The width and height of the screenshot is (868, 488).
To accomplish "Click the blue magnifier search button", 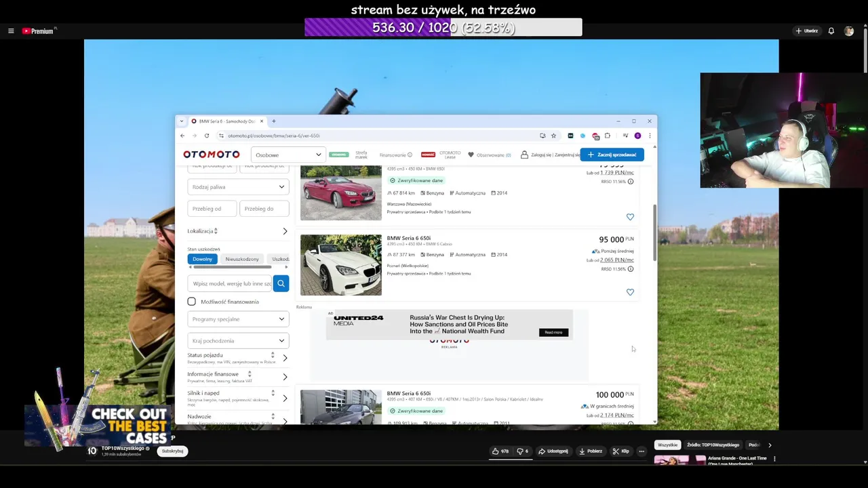I will (281, 283).
